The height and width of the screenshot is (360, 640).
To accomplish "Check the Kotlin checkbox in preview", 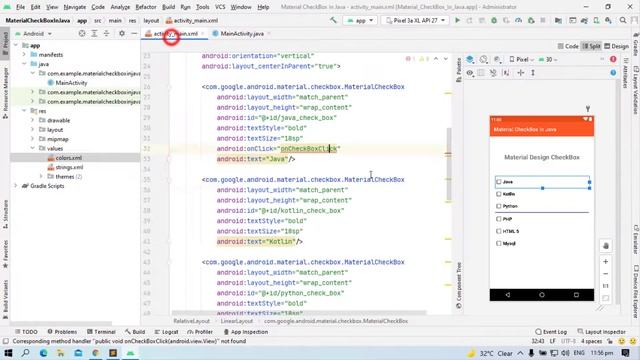I will 498,194.
